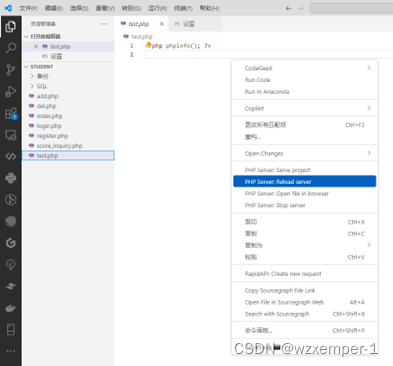393x366 pixels.
Task: Choose Open File in Sourcegraph Web
Action: click(x=305, y=302)
